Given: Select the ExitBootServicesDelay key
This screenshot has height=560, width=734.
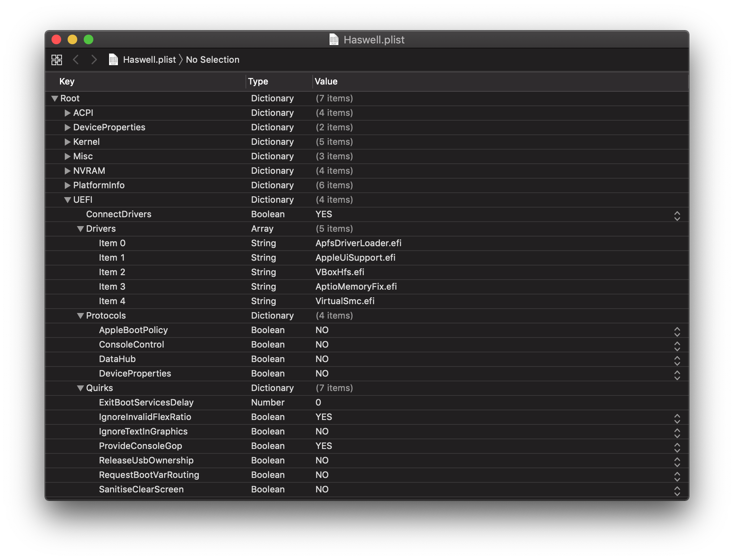Looking at the screenshot, I should pyautogui.click(x=146, y=403).
